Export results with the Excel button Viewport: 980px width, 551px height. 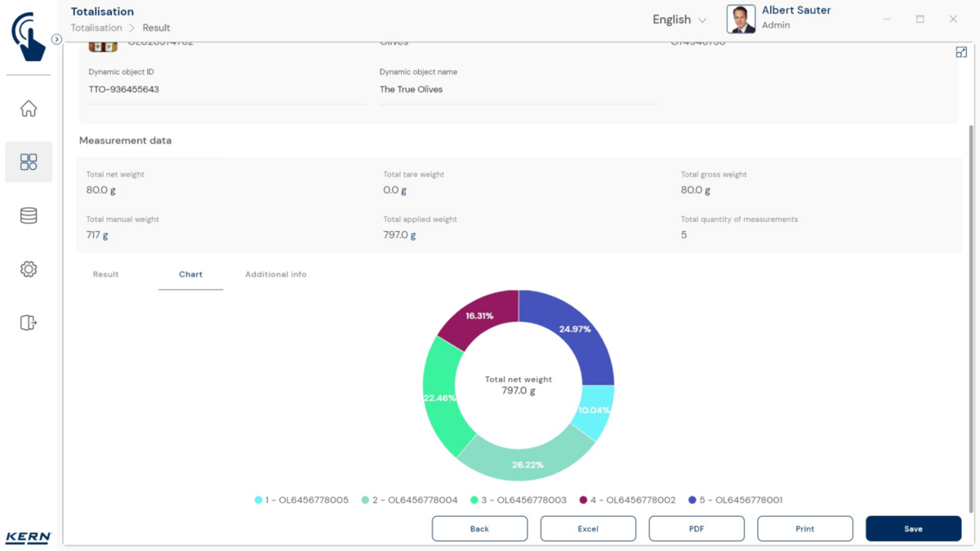(x=588, y=529)
